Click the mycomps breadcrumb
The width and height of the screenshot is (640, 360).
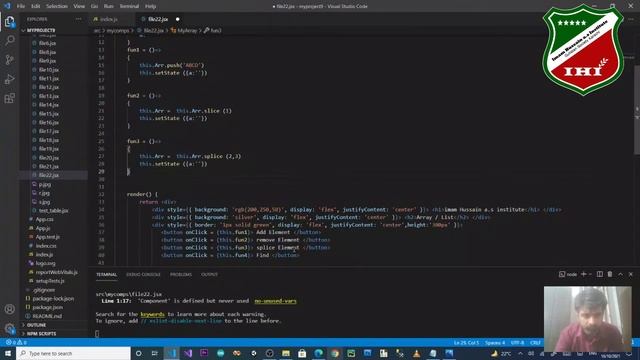[x=118, y=30]
